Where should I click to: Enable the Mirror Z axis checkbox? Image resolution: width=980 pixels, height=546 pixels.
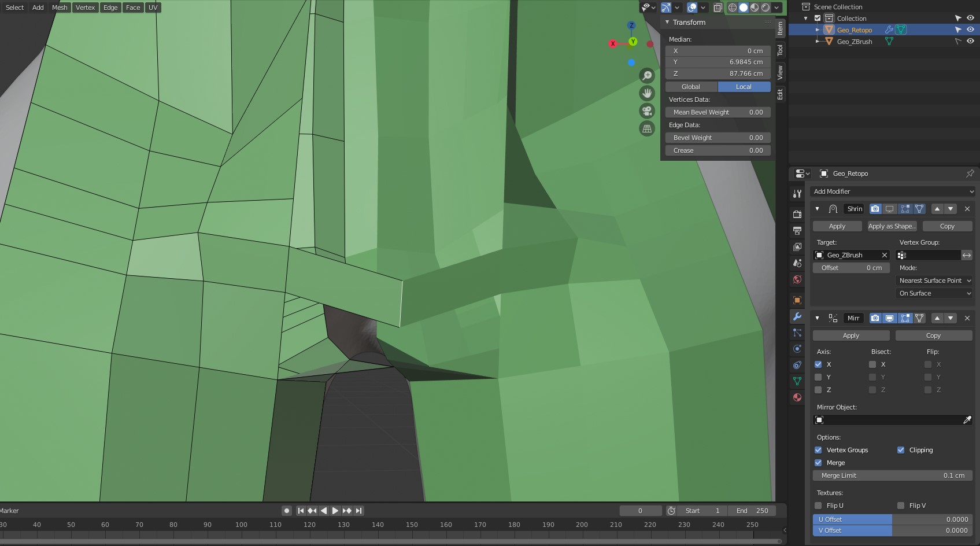pyautogui.click(x=818, y=390)
